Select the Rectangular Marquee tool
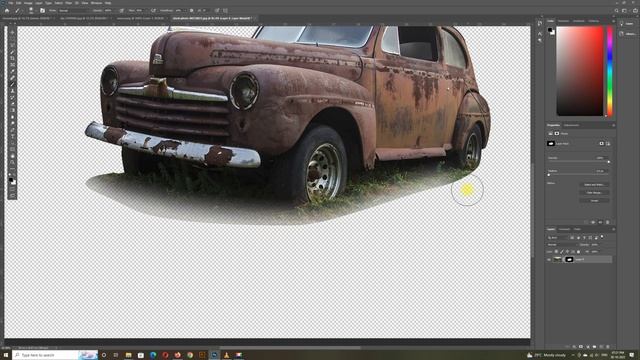 pyautogui.click(x=12, y=39)
